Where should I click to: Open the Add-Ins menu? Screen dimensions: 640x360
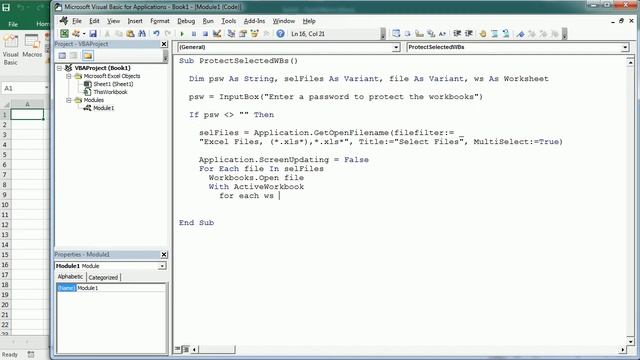254,21
